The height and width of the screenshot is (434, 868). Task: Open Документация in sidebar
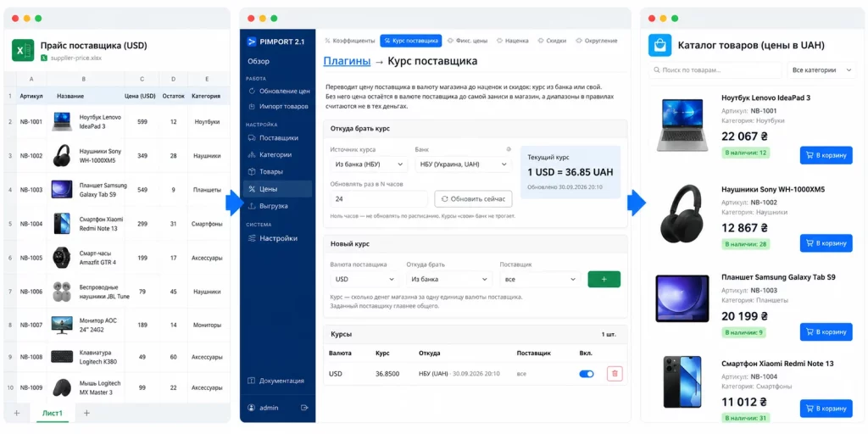tap(275, 381)
